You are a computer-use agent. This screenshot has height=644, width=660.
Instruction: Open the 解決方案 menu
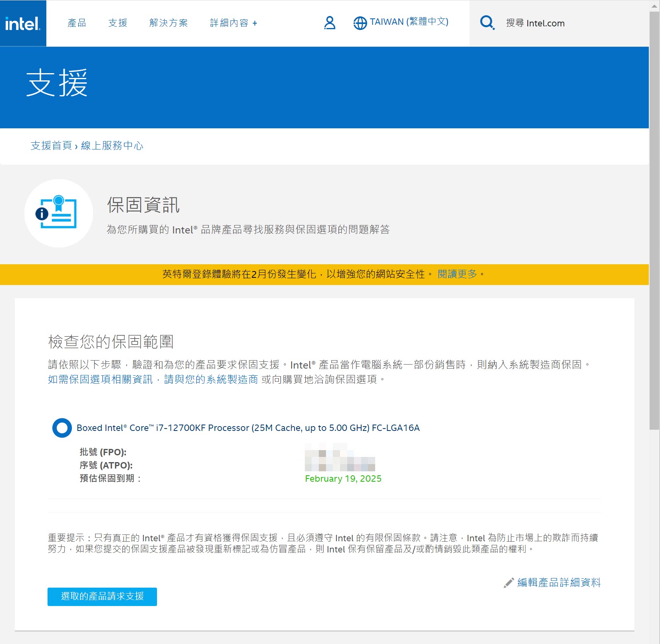tap(169, 23)
